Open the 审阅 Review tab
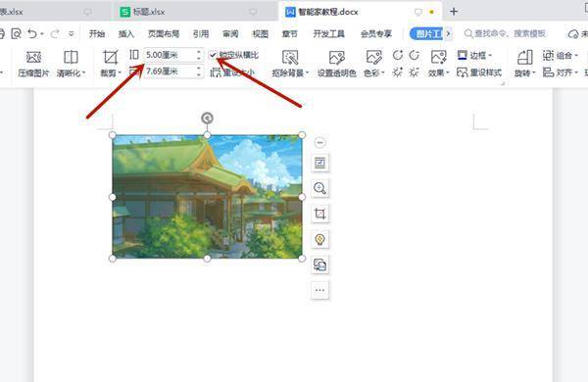This screenshot has width=588, height=382. (230, 33)
